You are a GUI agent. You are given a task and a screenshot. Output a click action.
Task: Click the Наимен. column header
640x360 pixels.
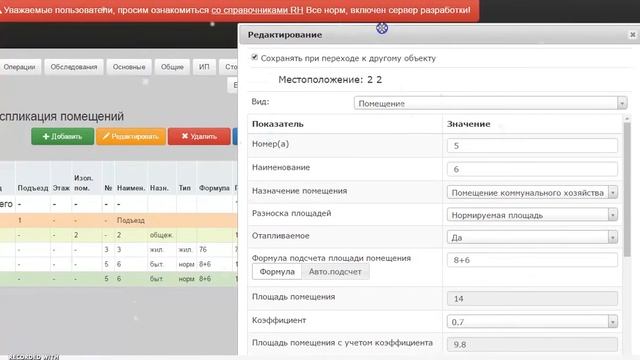(x=131, y=188)
